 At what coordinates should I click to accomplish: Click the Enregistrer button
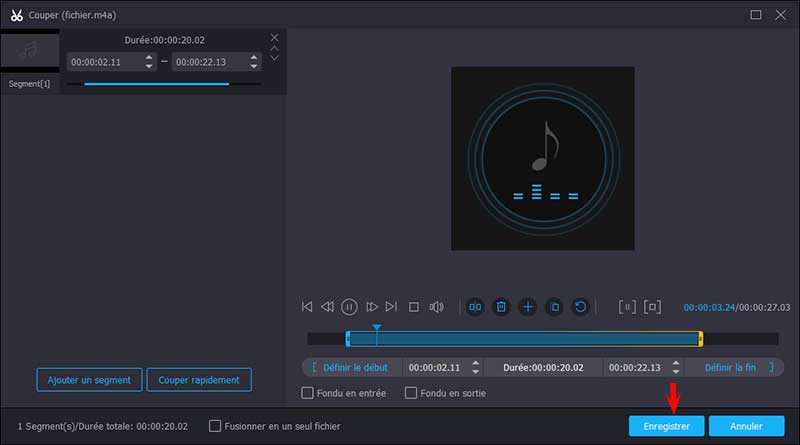pos(666,426)
